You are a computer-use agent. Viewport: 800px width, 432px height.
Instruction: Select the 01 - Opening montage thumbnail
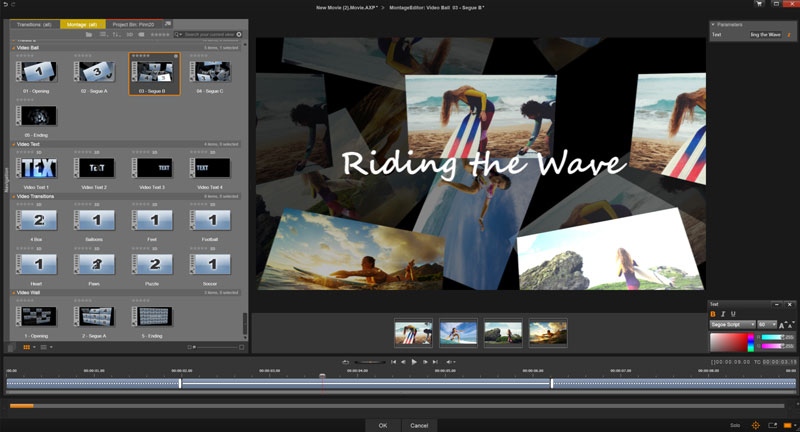click(36, 72)
